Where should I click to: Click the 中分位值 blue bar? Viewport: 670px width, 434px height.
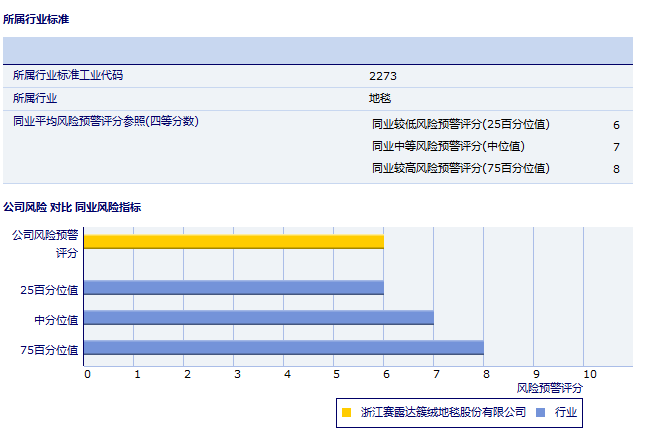tap(258, 318)
